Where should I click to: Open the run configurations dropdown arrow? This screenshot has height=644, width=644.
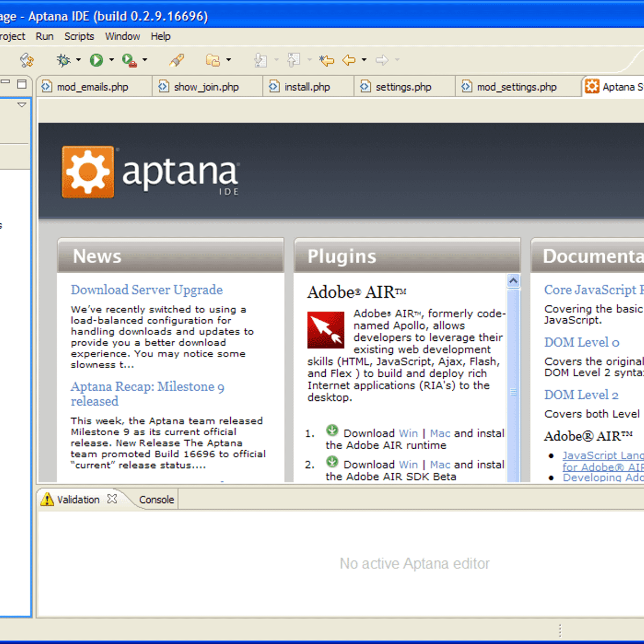(x=112, y=60)
